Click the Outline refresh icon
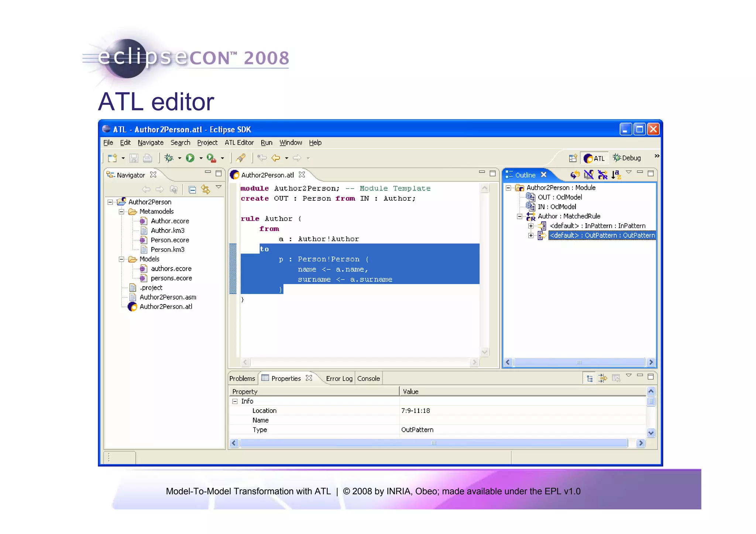This screenshot has width=756, height=534. [575, 175]
